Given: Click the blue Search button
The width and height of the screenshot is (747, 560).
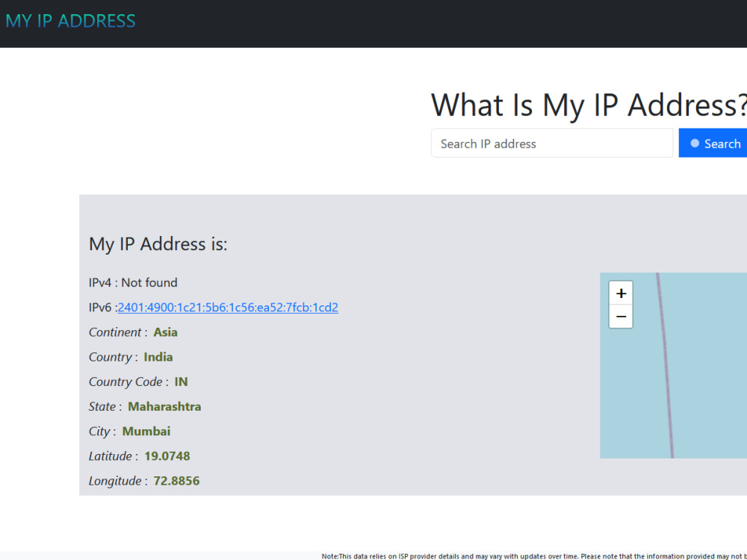Looking at the screenshot, I should [713, 143].
